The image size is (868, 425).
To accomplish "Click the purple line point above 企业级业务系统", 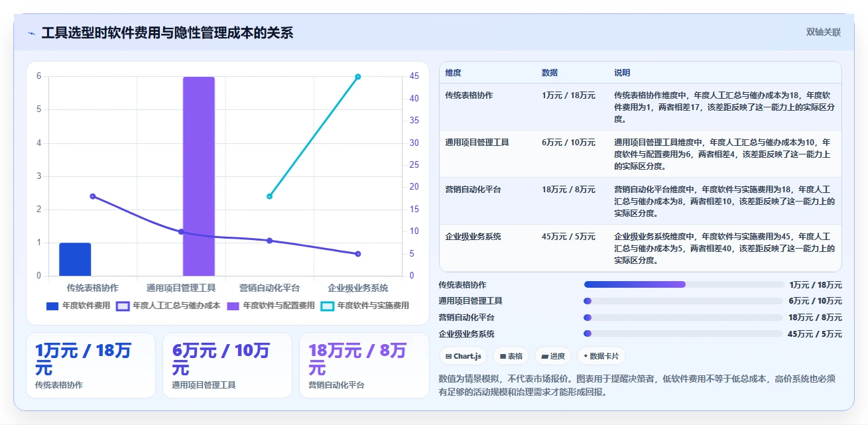I will pos(358,254).
